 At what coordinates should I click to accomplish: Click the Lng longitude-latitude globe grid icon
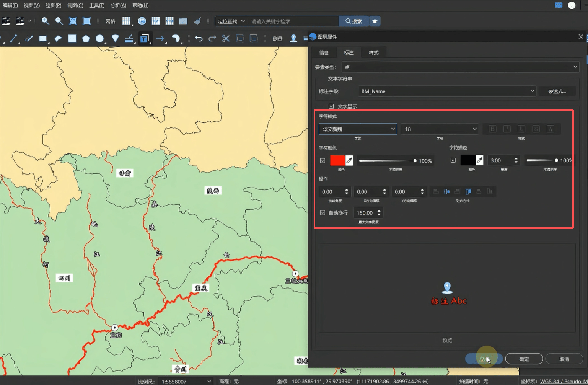142,21
